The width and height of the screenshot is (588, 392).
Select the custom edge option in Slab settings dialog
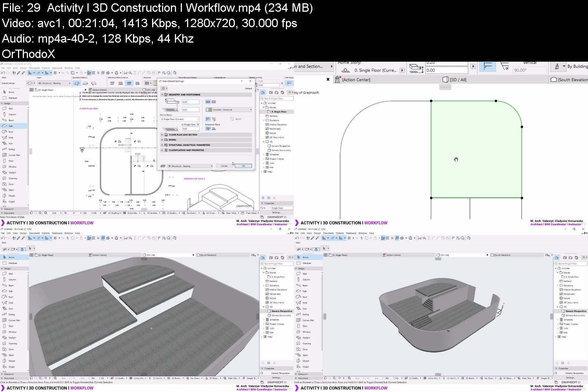pos(214,119)
